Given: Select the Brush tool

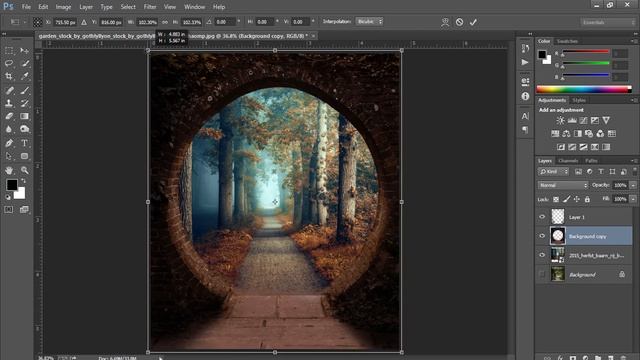Looking at the screenshot, I should tap(24, 90).
